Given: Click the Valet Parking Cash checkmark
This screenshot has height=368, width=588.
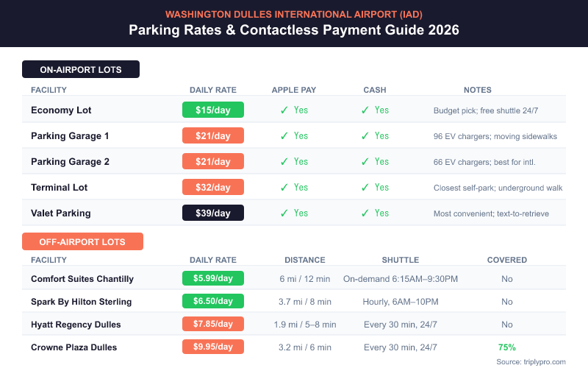Looking at the screenshot, I should tap(365, 213).
